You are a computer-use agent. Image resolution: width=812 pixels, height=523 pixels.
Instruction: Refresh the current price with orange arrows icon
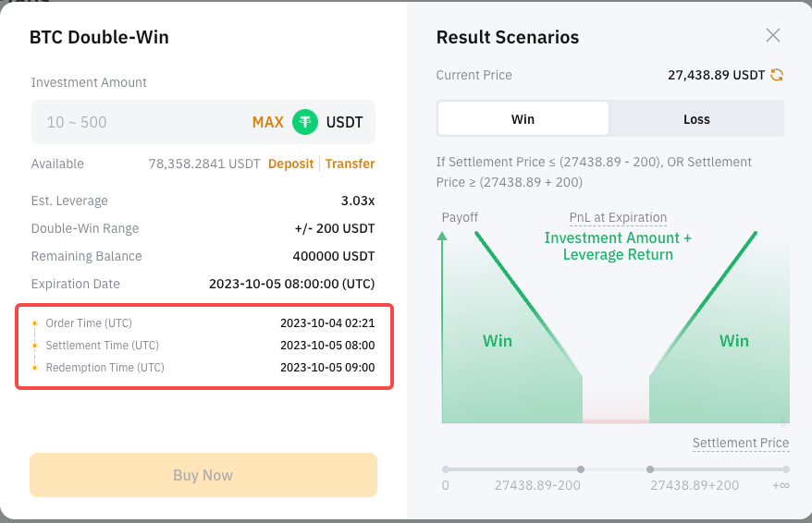point(776,75)
